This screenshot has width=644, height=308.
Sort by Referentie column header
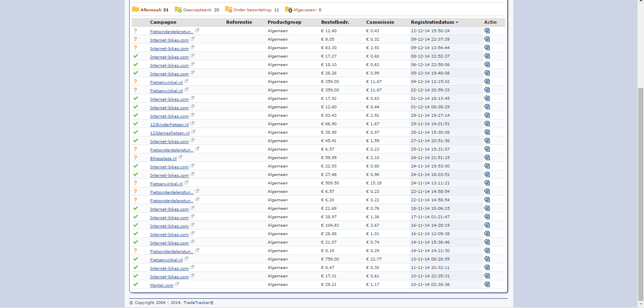(239, 22)
